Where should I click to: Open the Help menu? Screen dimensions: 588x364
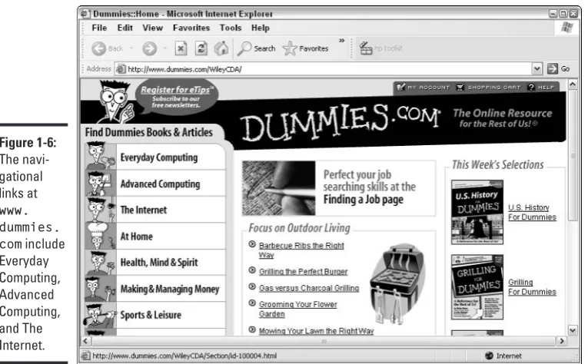(x=261, y=28)
